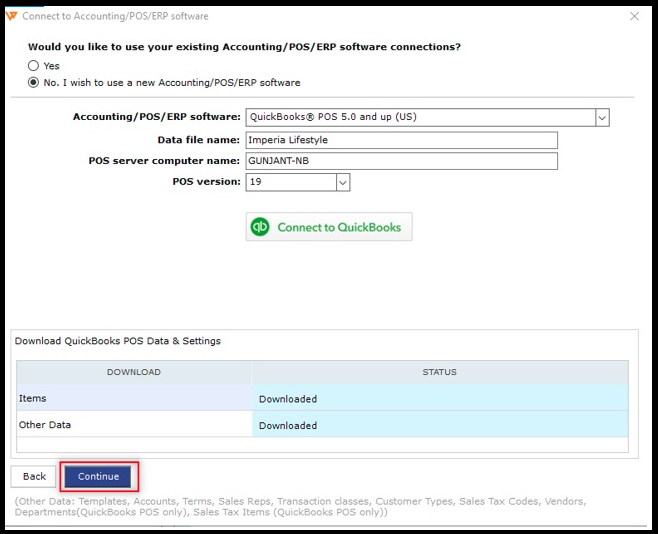
Task: Choose No, use new Accounting/POS/ERP software
Action: pyautogui.click(x=33, y=83)
